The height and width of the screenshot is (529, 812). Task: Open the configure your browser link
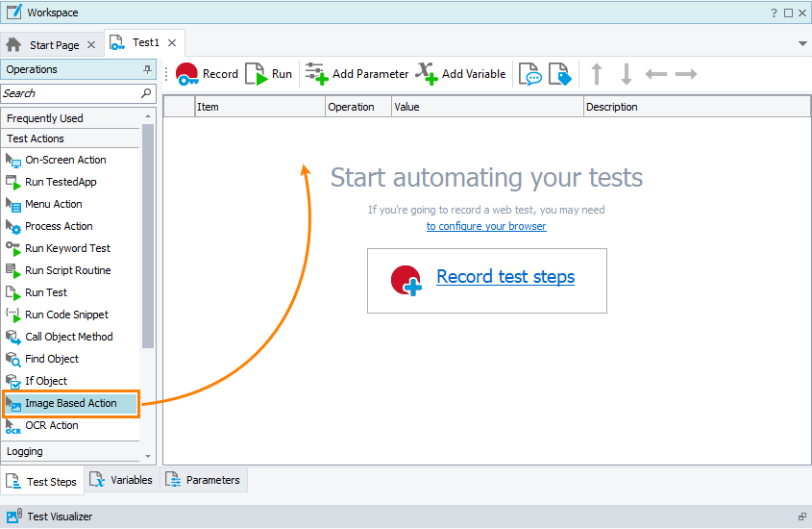486,226
